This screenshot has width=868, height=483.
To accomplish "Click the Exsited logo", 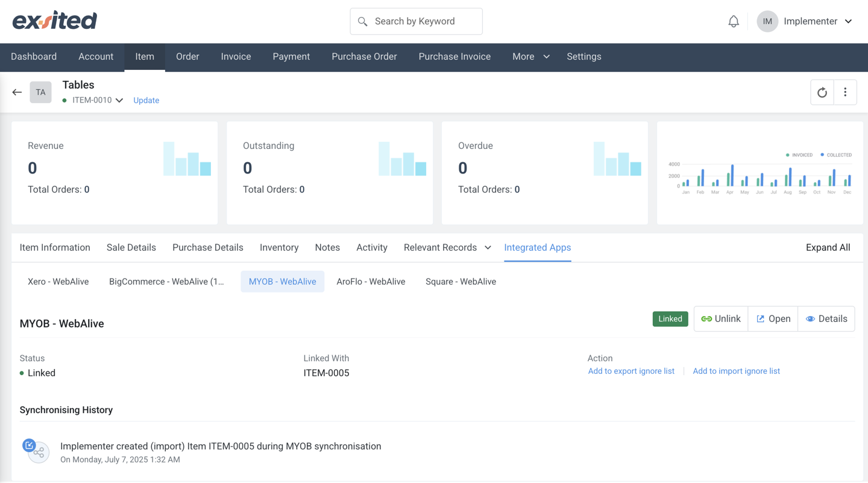I will point(55,21).
